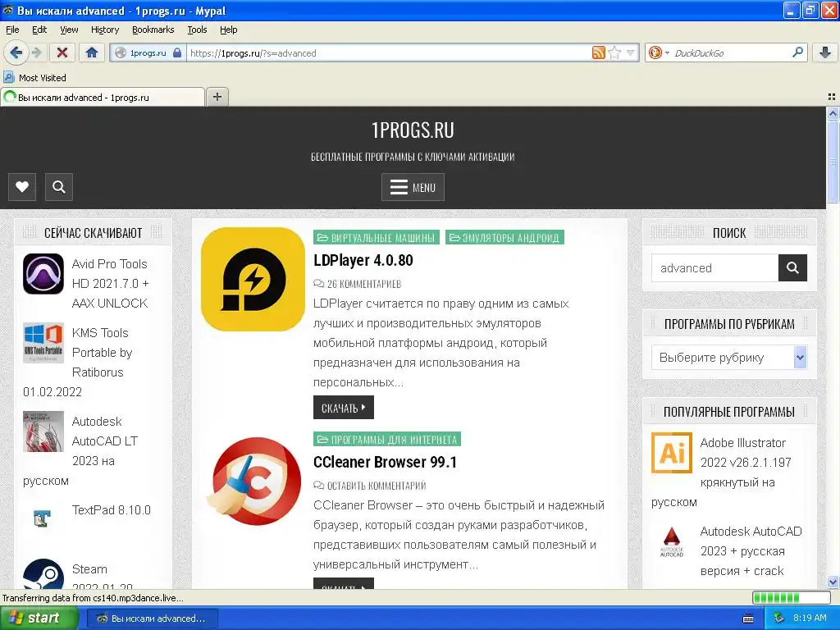Expand the Выберите рубрику dropdown

tap(729, 358)
